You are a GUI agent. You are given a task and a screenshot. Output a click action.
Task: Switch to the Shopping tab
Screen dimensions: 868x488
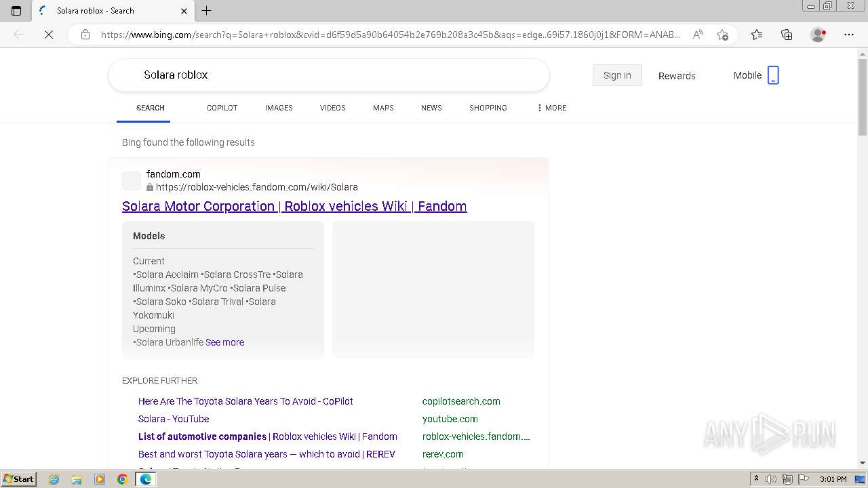point(488,108)
